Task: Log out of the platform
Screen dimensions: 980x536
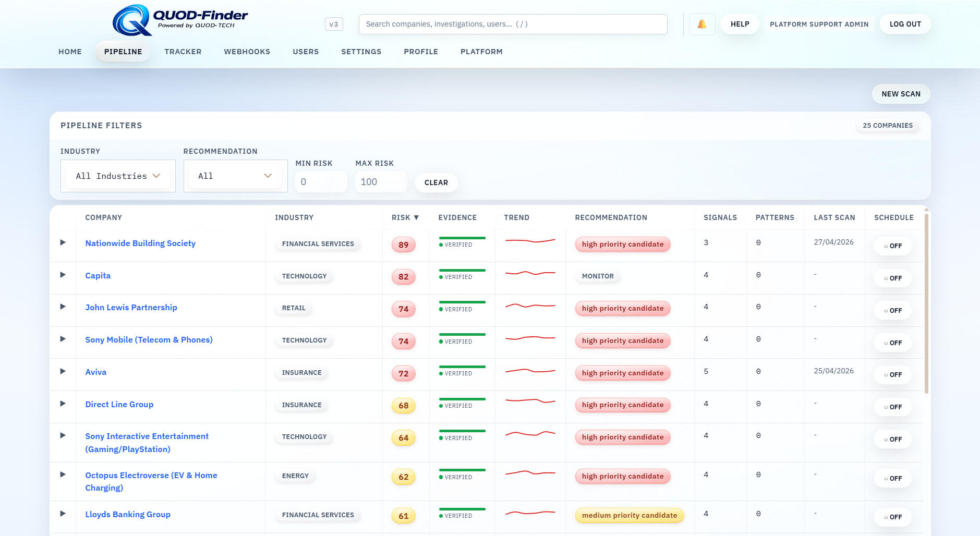Action: tap(905, 24)
